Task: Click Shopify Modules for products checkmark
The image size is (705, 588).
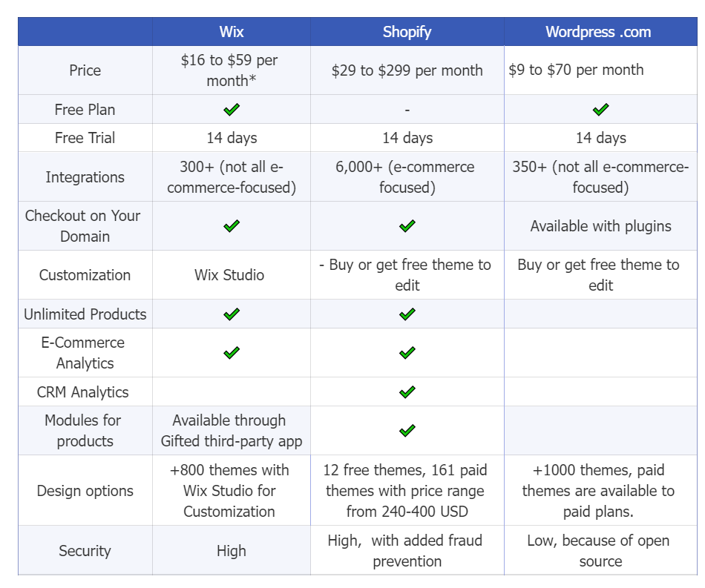Action: click(407, 430)
